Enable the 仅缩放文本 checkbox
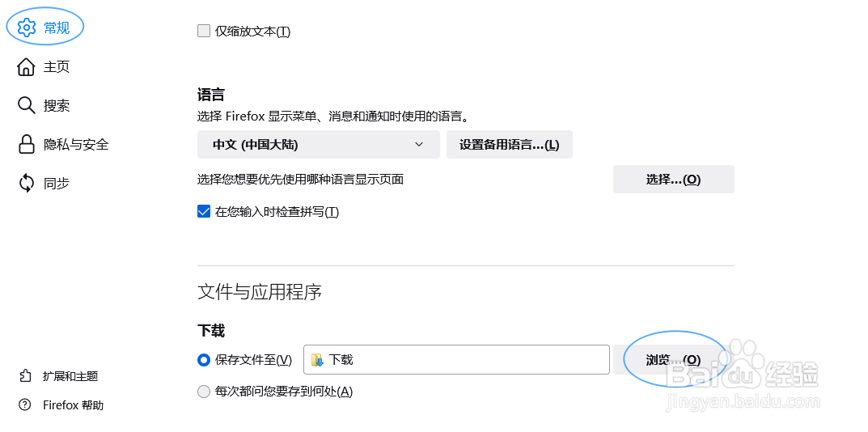This screenshot has height=432, width=868. pyautogui.click(x=204, y=31)
